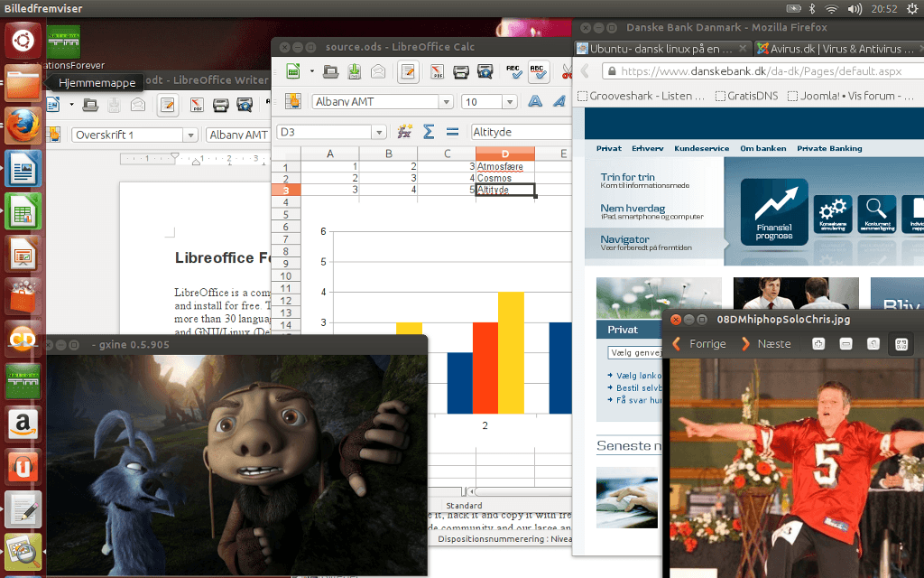The height and width of the screenshot is (578, 924).
Task: Open Calc font size dropdown showing 10
Action: click(x=510, y=102)
